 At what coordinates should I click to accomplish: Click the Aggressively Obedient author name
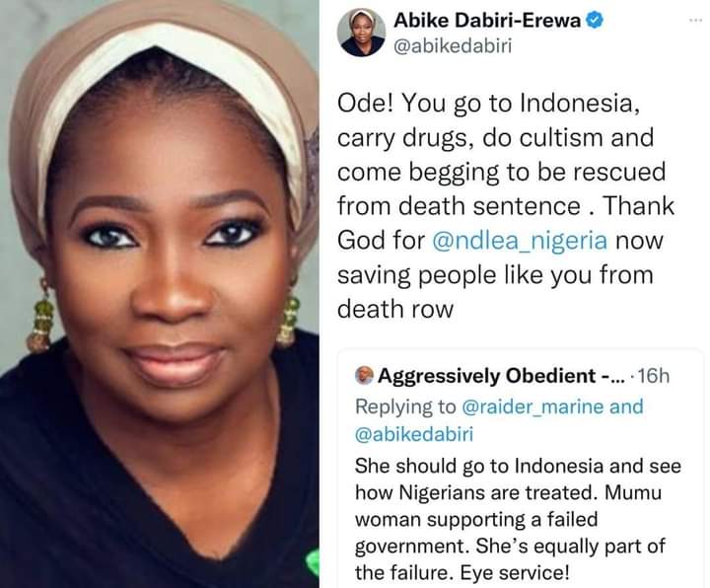(487, 376)
